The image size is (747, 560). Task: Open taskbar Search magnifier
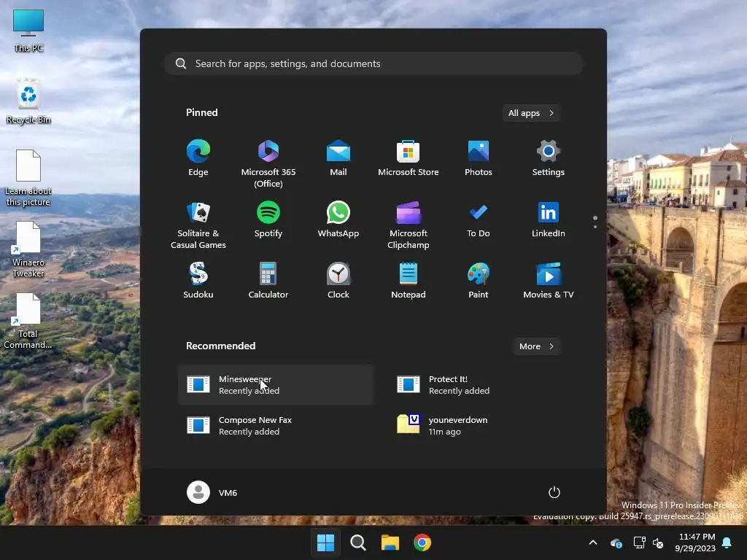click(x=357, y=542)
